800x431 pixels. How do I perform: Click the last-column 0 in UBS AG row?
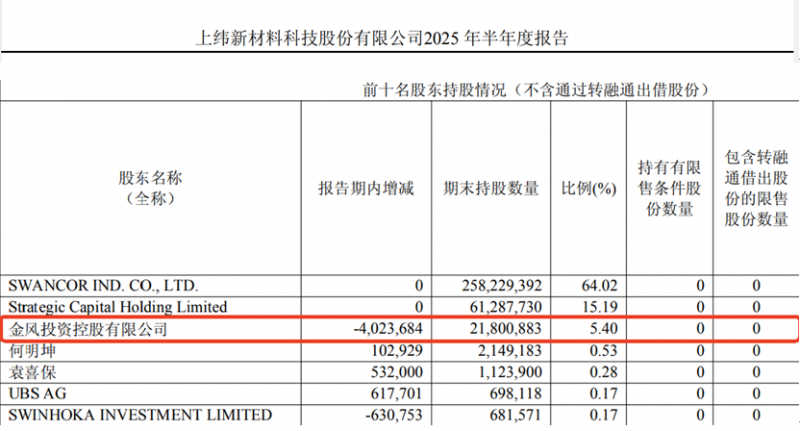[x=756, y=394]
